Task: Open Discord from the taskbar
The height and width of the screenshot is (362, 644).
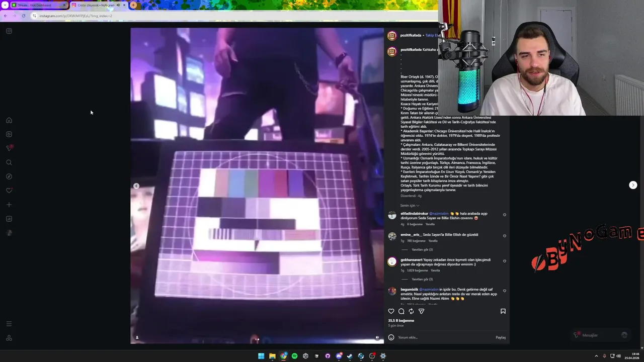Action: click(339, 356)
